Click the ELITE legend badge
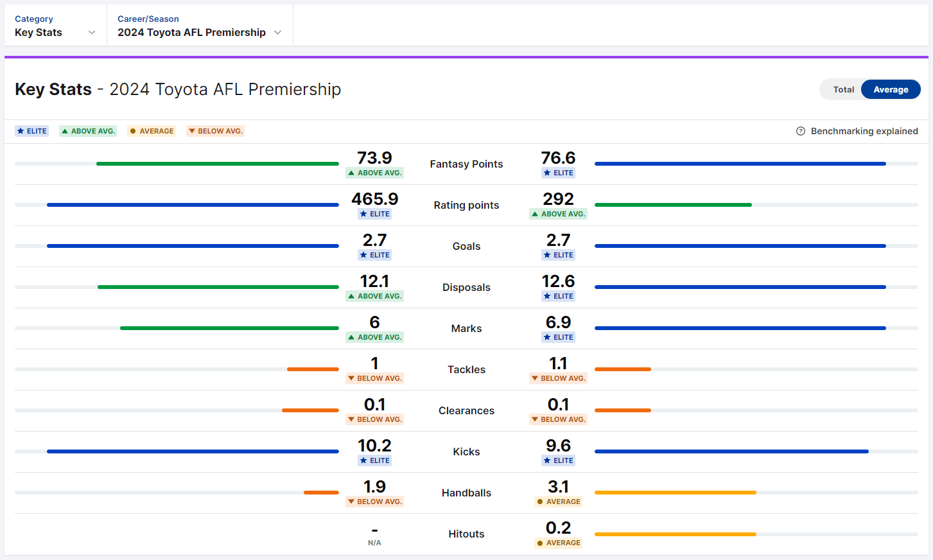The width and height of the screenshot is (933, 560). (32, 131)
